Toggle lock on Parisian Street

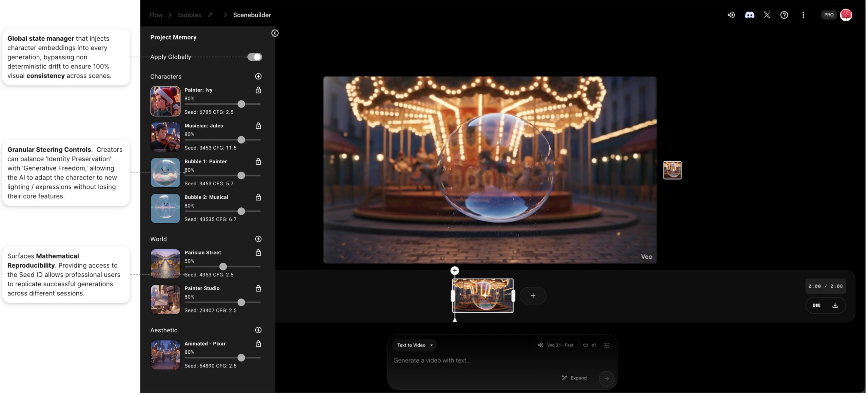(258, 253)
